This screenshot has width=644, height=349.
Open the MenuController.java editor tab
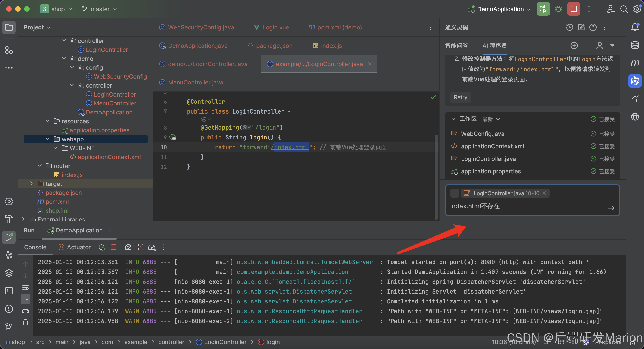click(195, 82)
